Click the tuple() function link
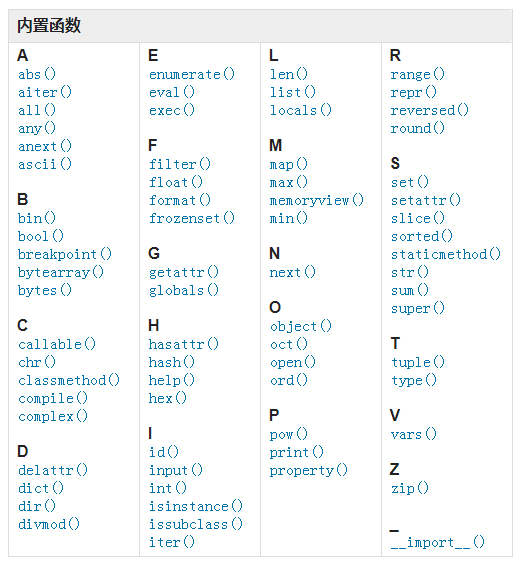The height and width of the screenshot is (563, 523). point(418,362)
